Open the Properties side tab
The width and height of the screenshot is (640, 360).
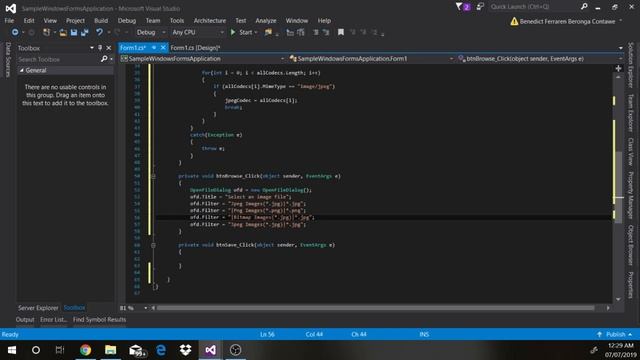[631, 284]
